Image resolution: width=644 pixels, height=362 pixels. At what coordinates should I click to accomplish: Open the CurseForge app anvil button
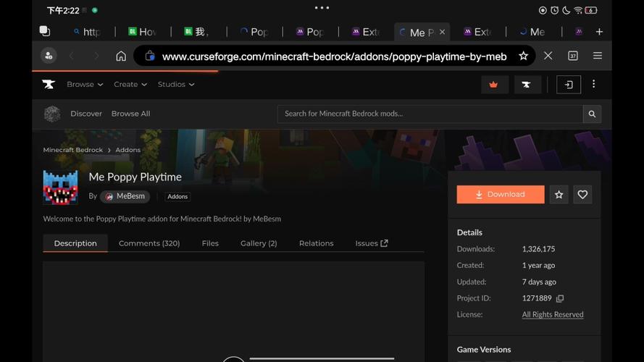point(527,85)
